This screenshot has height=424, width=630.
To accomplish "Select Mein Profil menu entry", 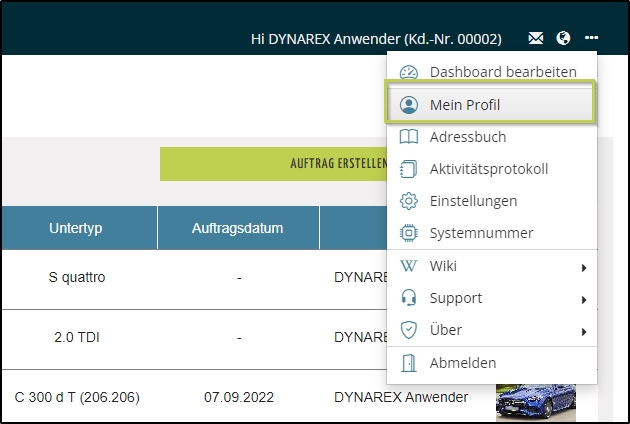I will (465, 105).
